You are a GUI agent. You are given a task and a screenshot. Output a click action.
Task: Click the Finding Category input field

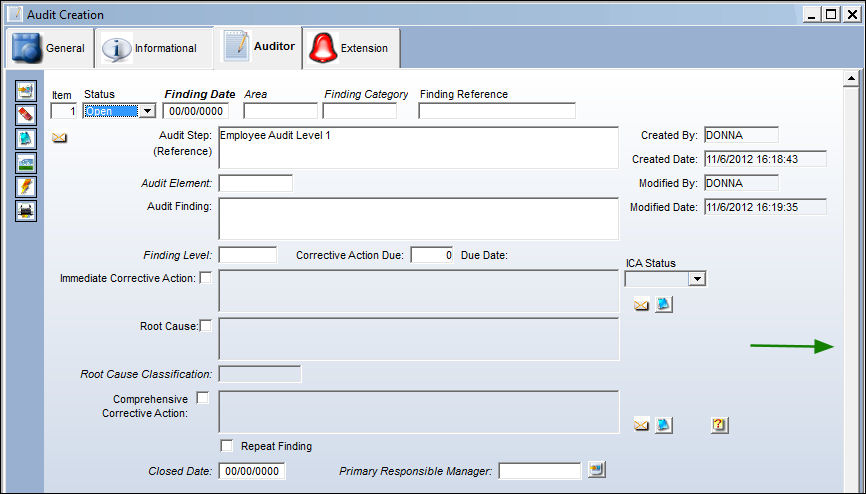click(x=360, y=111)
